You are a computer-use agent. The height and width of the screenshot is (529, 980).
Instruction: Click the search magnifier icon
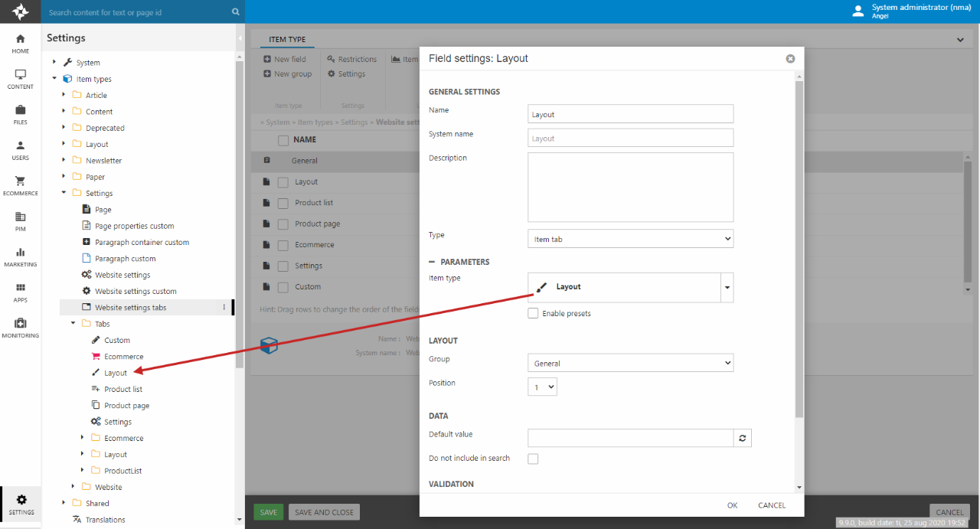click(235, 12)
